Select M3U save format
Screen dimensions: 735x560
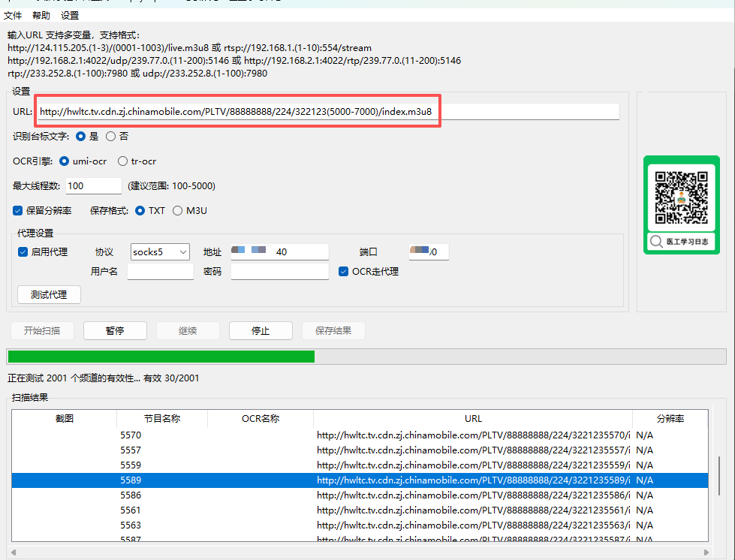click(178, 211)
